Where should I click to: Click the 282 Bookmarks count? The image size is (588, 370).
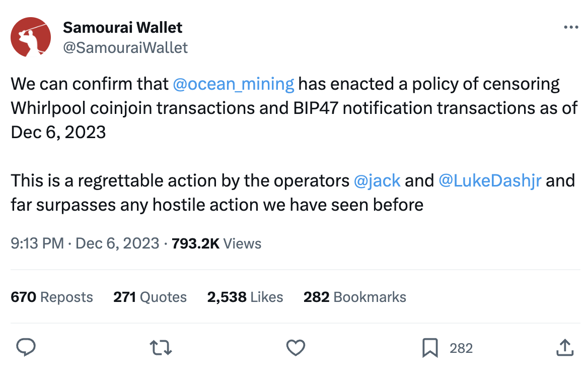point(354,297)
